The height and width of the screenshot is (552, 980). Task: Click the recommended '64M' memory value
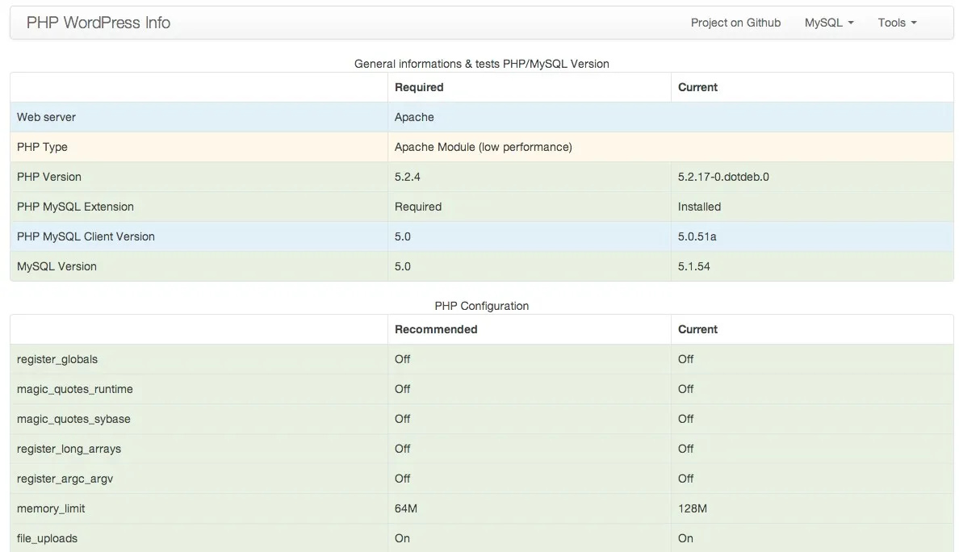coord(406,508)
